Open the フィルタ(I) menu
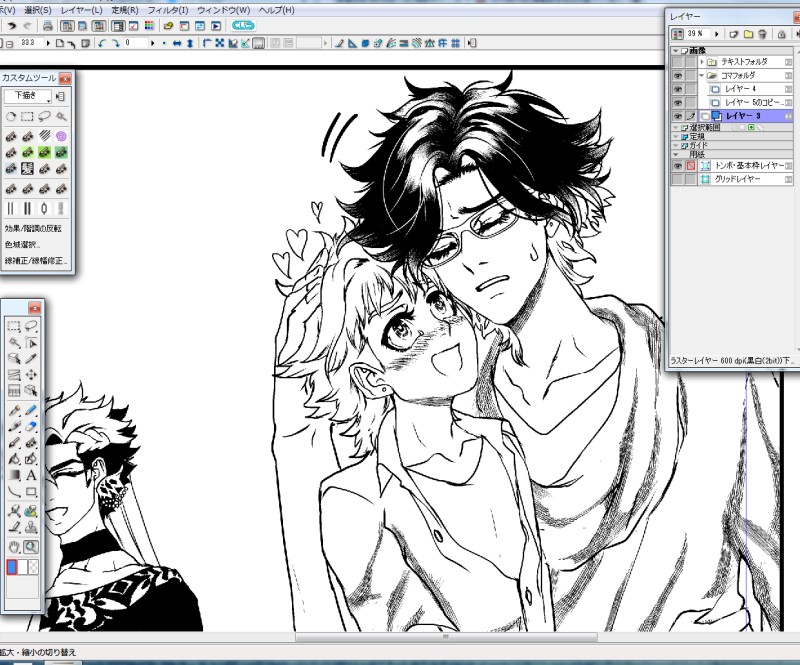Image resolution: width=800 pixels, height=665 pixels. pos(168,10)
